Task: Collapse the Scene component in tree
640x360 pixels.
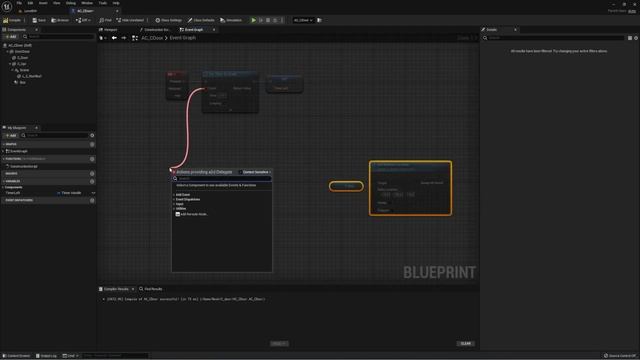Action: 13,70
